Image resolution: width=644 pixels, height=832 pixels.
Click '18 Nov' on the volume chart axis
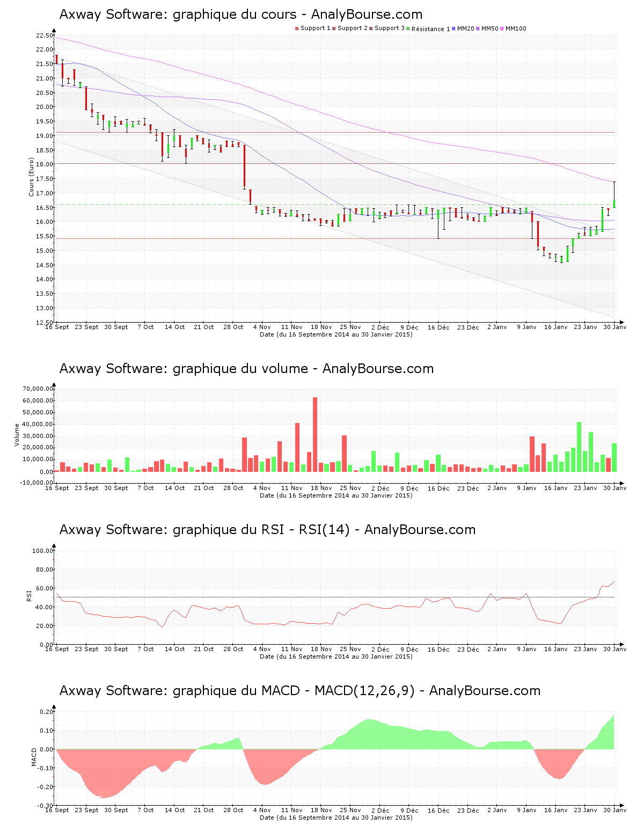(321, 488)
